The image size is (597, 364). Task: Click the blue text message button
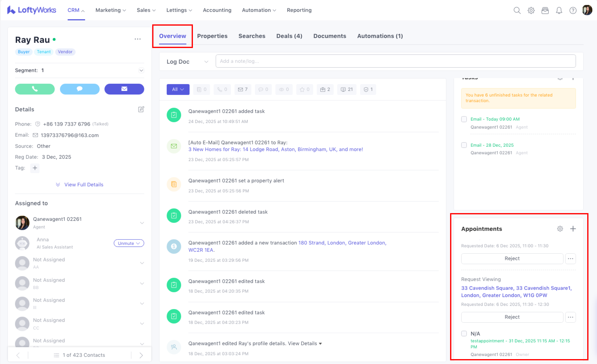coord(80,89)
